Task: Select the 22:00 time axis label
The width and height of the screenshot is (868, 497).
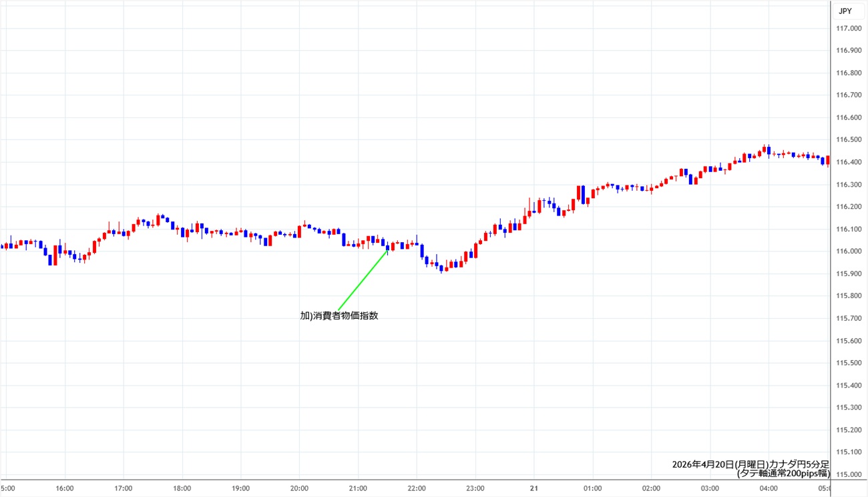Action: click(417, 488)
